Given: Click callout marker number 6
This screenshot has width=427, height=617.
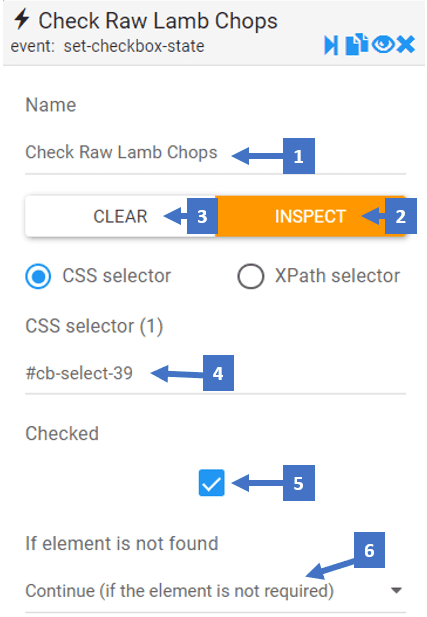Looking at the screenshot, I should 369,550.
